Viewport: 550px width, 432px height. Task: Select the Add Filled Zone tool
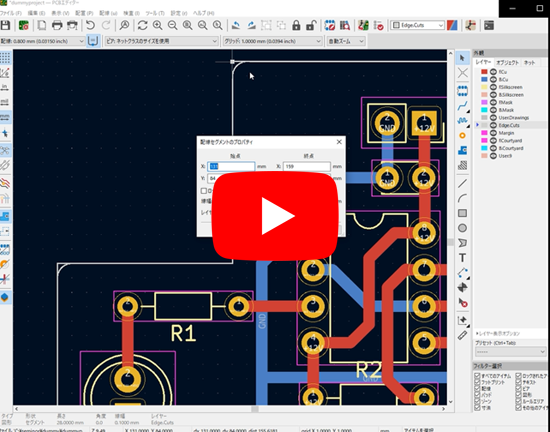462,150
